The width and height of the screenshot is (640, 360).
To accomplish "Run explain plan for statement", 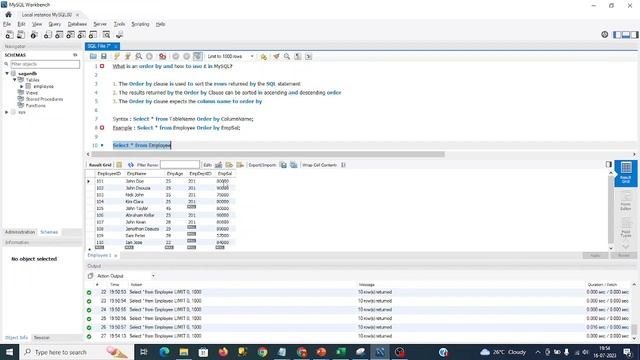I will (138, 56).
